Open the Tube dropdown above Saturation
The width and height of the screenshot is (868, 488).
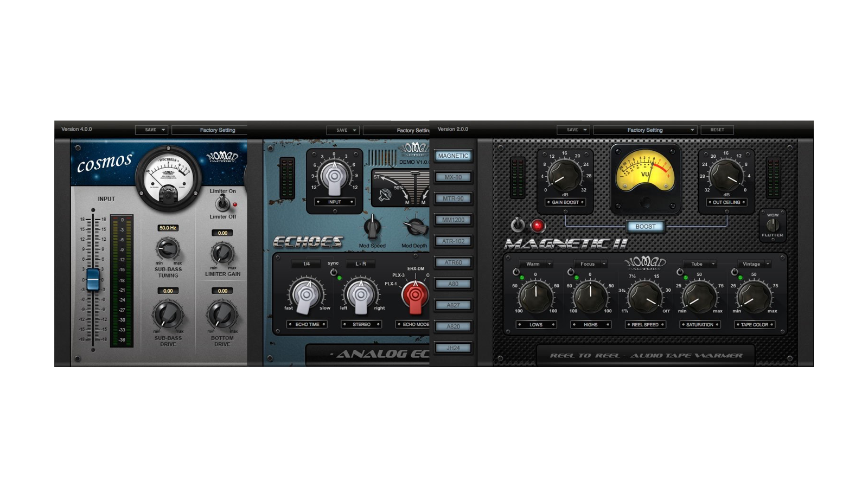coord(700,264)
